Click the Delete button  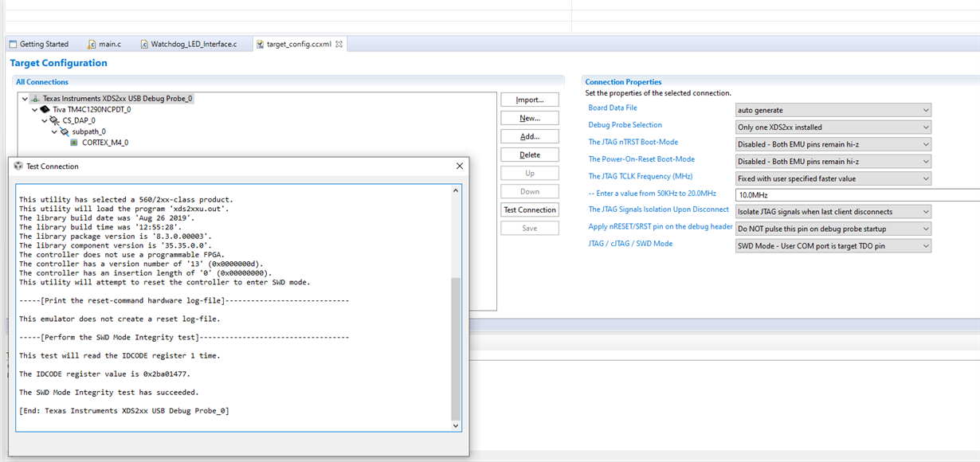click(x=530, y=155)
